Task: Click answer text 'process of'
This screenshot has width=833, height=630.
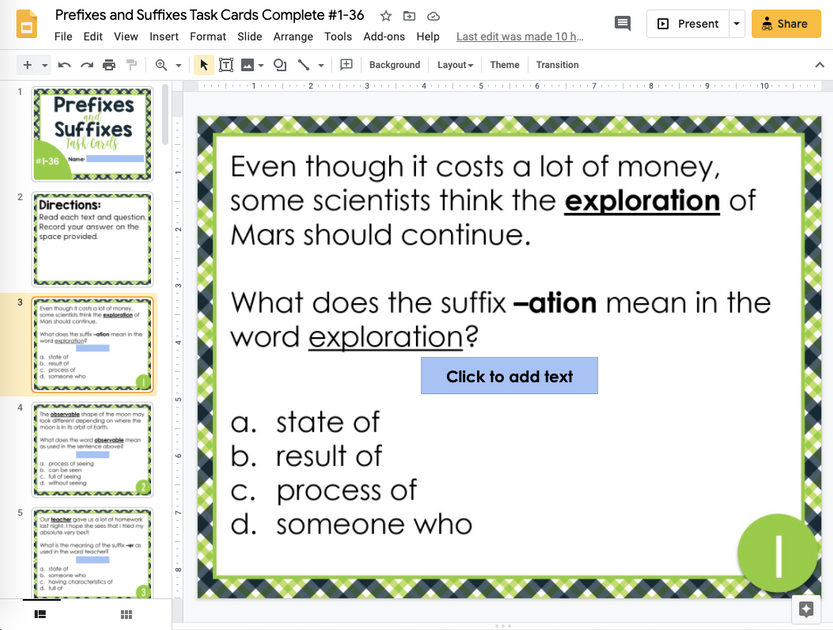Action: [x=346, y=491]
